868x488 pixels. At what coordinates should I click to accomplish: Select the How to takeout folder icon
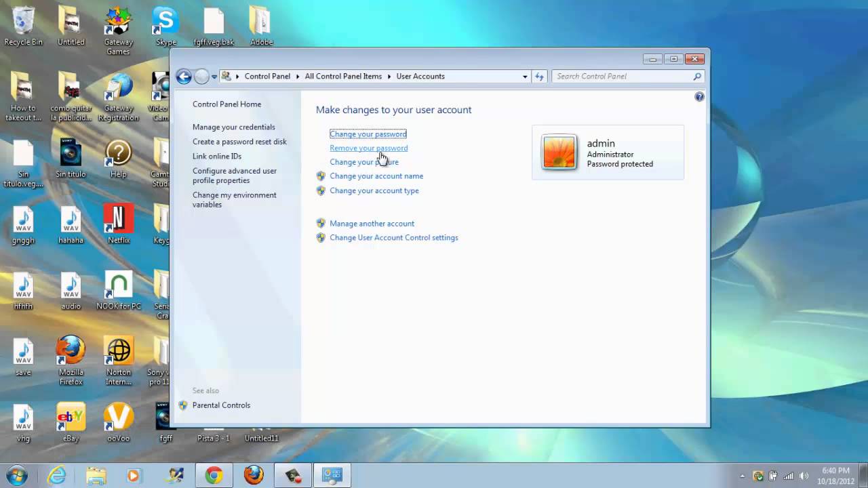[23, 97]
